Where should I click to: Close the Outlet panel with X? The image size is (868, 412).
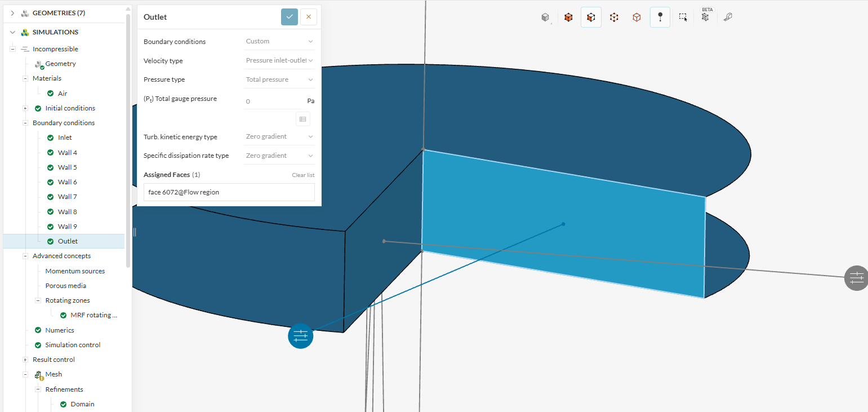click(309, 17)
